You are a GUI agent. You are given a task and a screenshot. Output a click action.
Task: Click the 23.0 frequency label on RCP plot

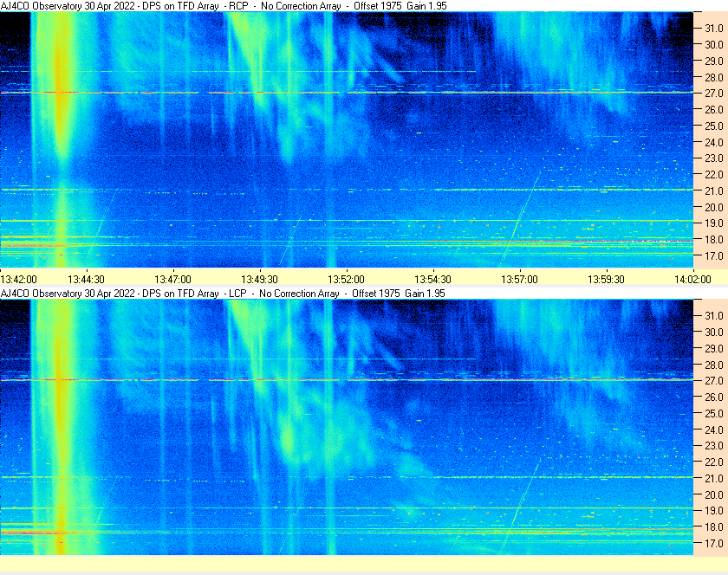714,158
